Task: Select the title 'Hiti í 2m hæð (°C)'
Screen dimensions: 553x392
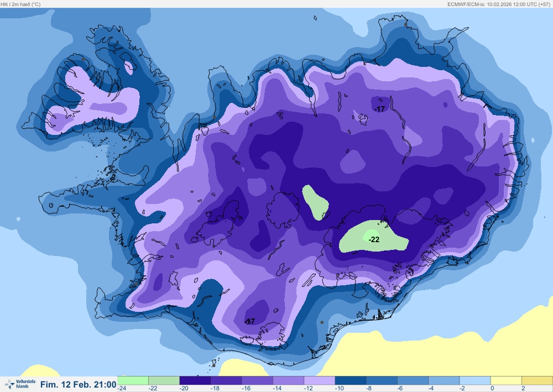Action: click(20, 4)
